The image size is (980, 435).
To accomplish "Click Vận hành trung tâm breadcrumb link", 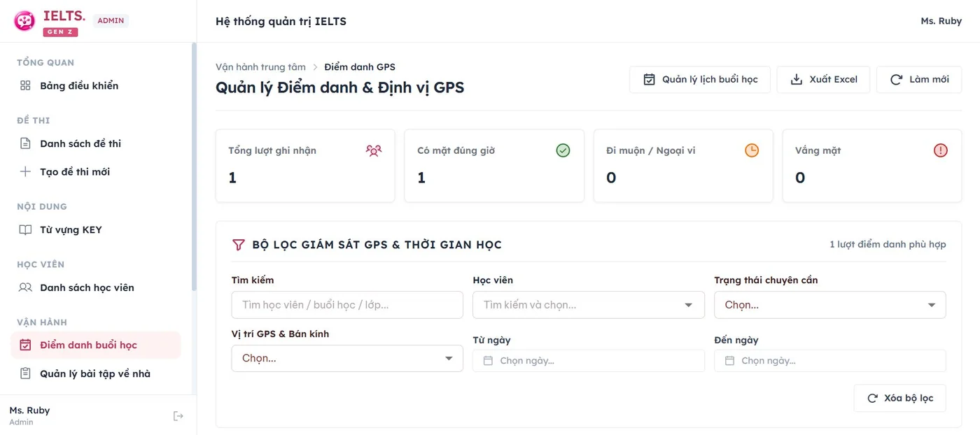I will (x=260, y=67).
